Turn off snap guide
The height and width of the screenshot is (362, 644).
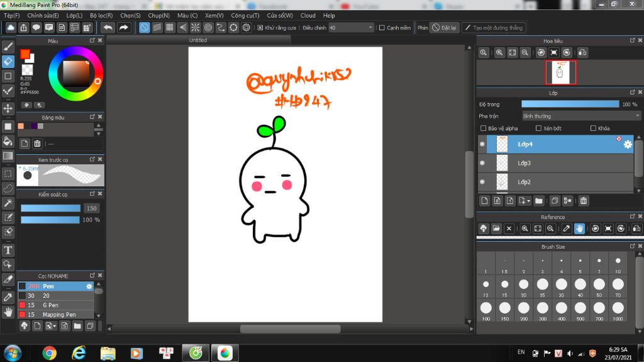point(144,28)
